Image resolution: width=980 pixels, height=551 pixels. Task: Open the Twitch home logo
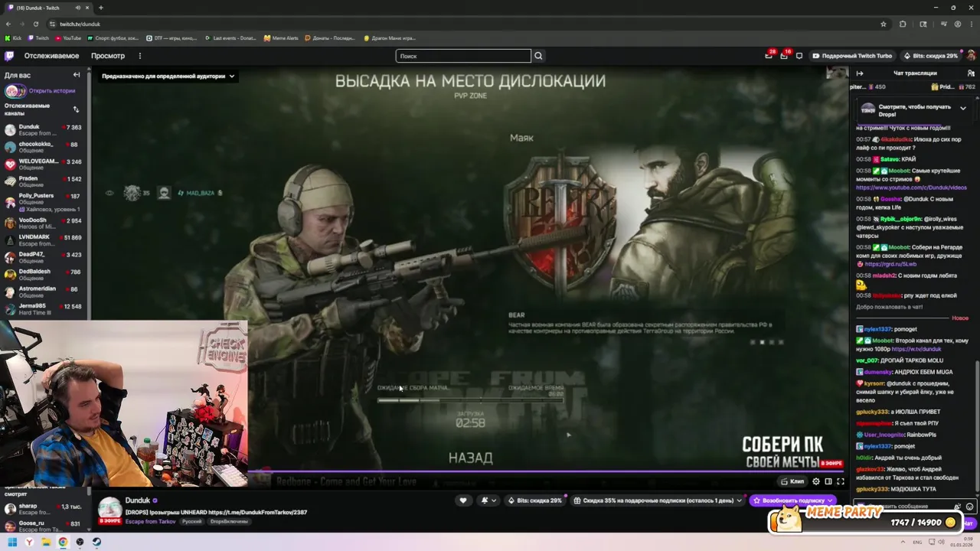[x=9, y=56]
